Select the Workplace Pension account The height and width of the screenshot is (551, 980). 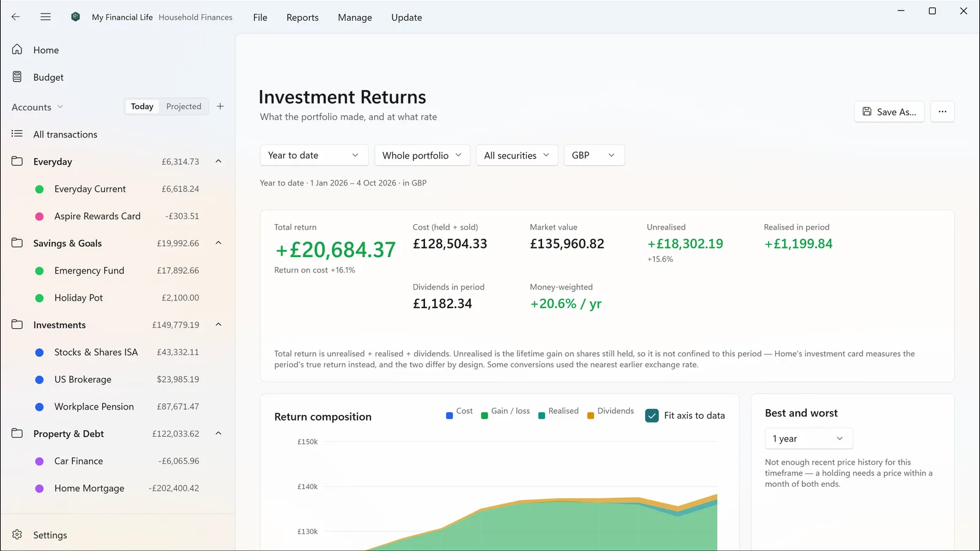118,407
